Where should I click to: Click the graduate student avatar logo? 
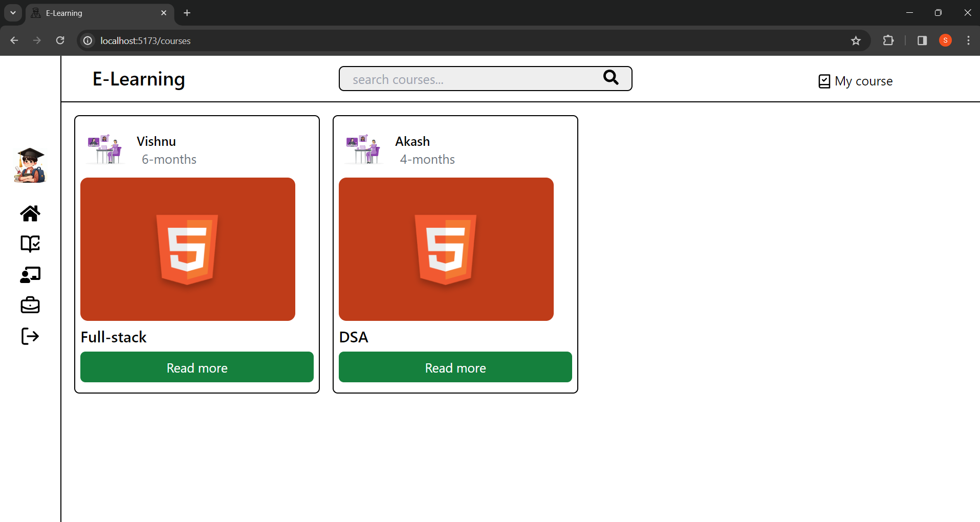tap(30, 165)
